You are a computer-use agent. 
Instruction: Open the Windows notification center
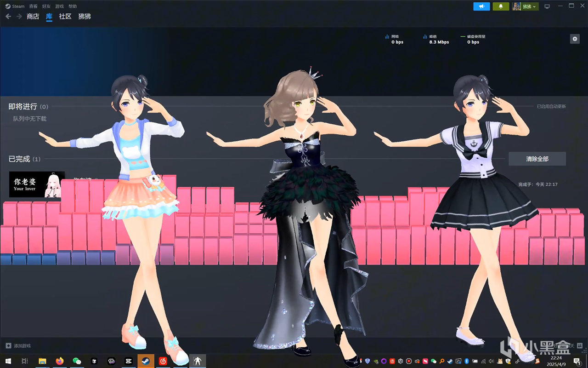point(577,361)
